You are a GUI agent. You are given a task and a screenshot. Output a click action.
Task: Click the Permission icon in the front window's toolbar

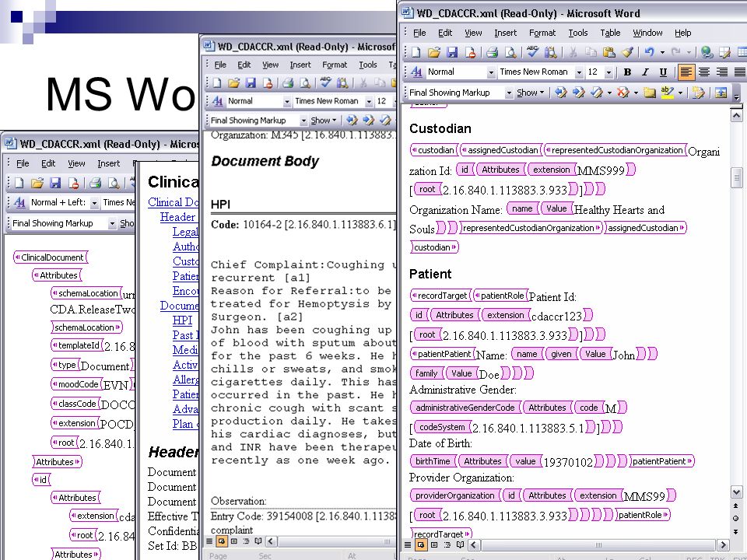470,52
